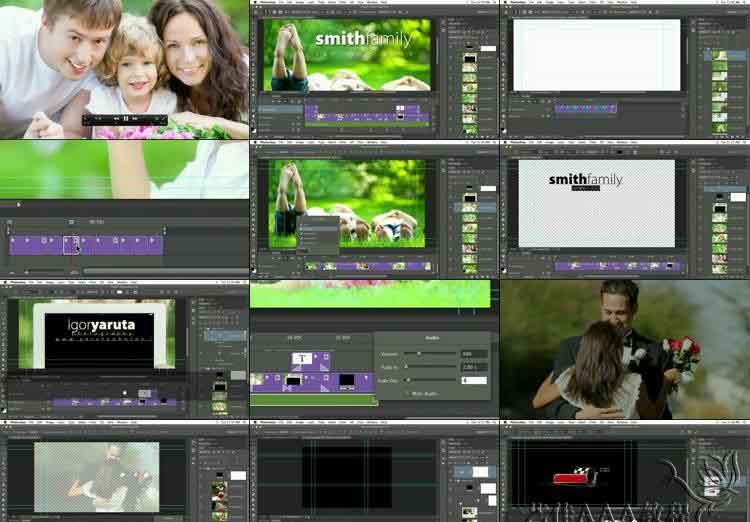Expand the video track in the igoryaruta timeline
750x522 pixels.
8,401
